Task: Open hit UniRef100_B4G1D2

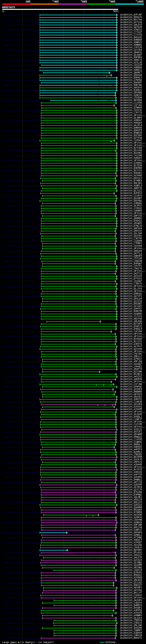Action: coord(131,37)
